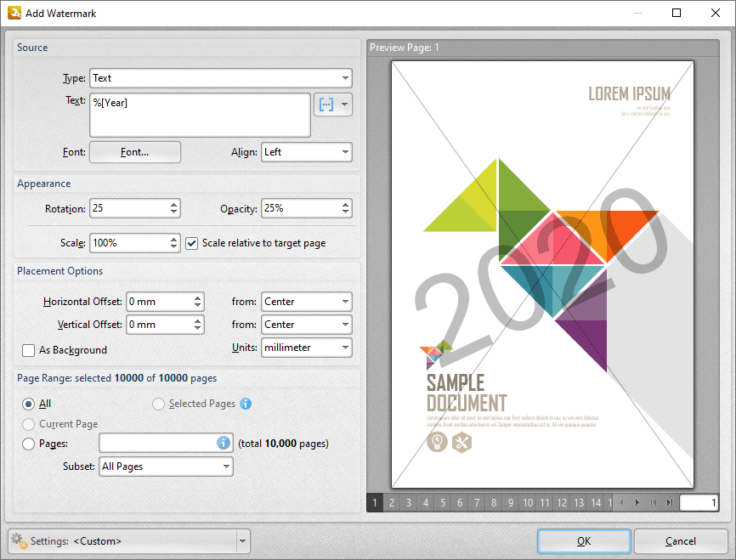Increase Rotation value with up arrow
The image size is (736, 560).
[173, 205]
